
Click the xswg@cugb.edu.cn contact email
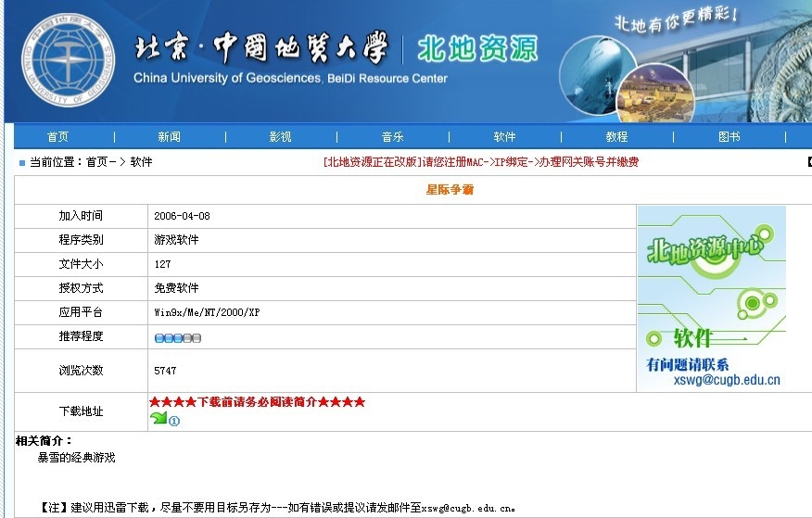727,380
